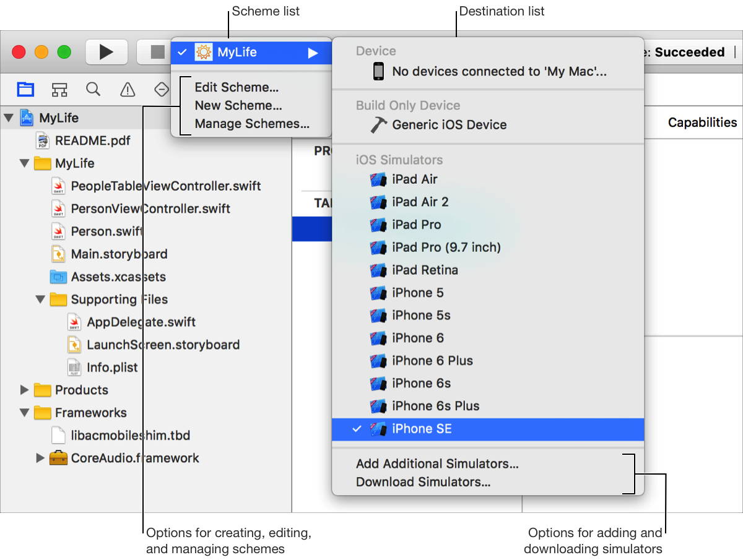Screen dimensions: 743x560
Task: Choose Manage Schemes… from the menu
Action: click(252, 124)
